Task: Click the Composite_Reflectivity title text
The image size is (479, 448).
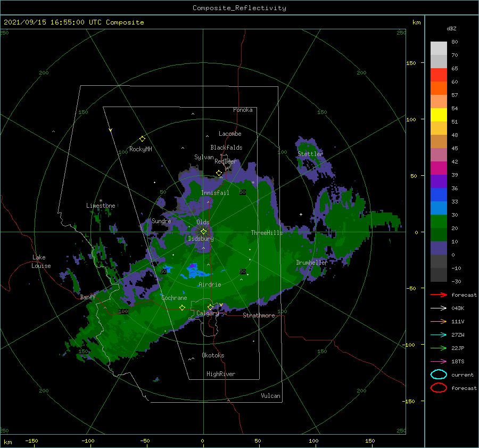Action: (x=240, y=8)
